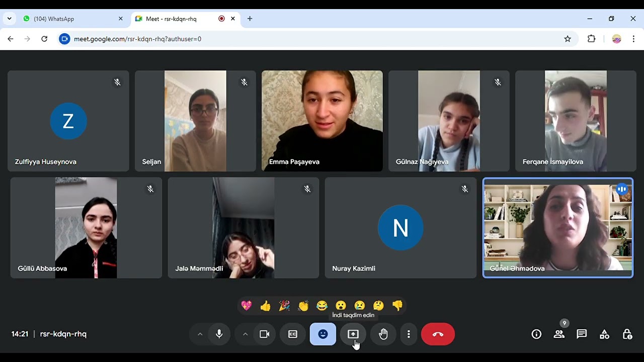Leave the call with red hang-up button
The image size is (644, 362).
point(438,334)
